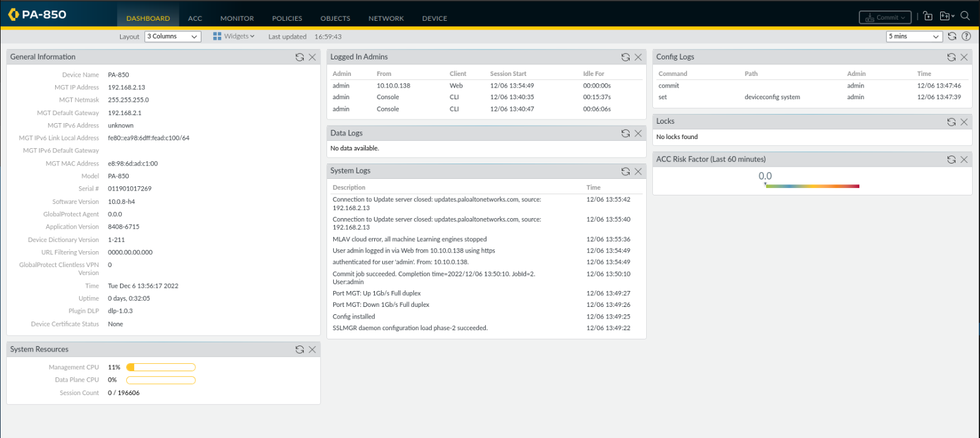980x438 pixels.
Task: Close the System Resources widget
Action: (312, 349)
